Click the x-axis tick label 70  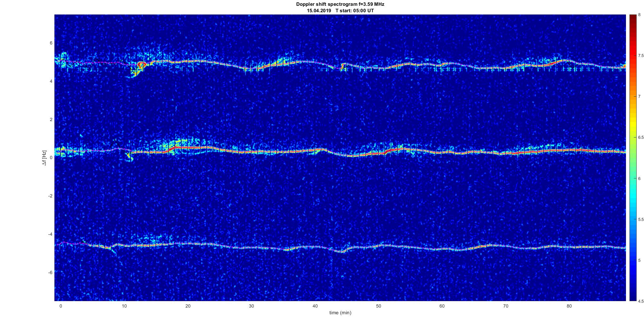(x=506, y=306)
